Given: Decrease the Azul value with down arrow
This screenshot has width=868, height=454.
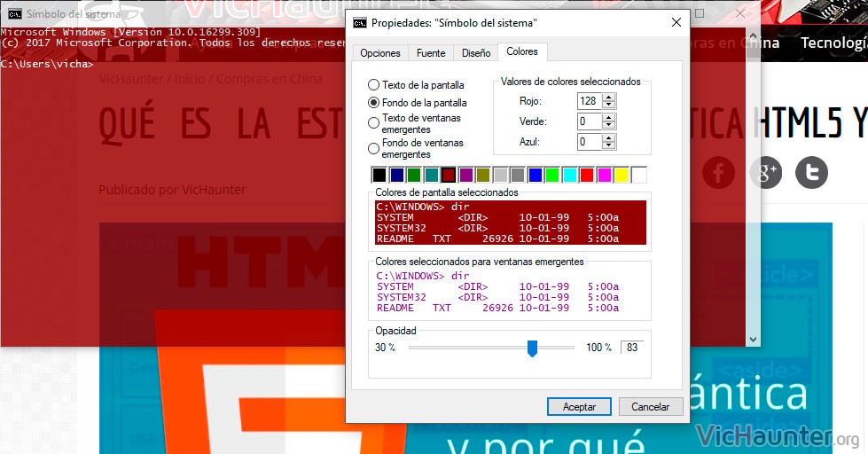Looking at the screenshot, I should click(x=609, y=146).
